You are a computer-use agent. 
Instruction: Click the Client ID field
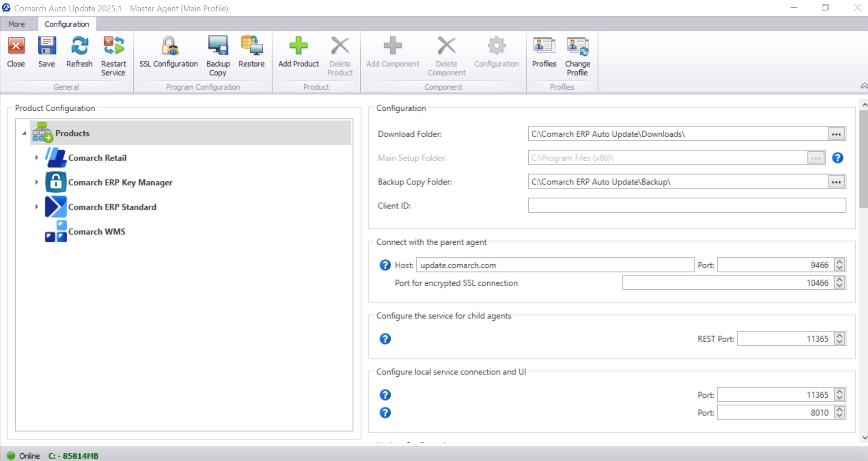[687, 205]
